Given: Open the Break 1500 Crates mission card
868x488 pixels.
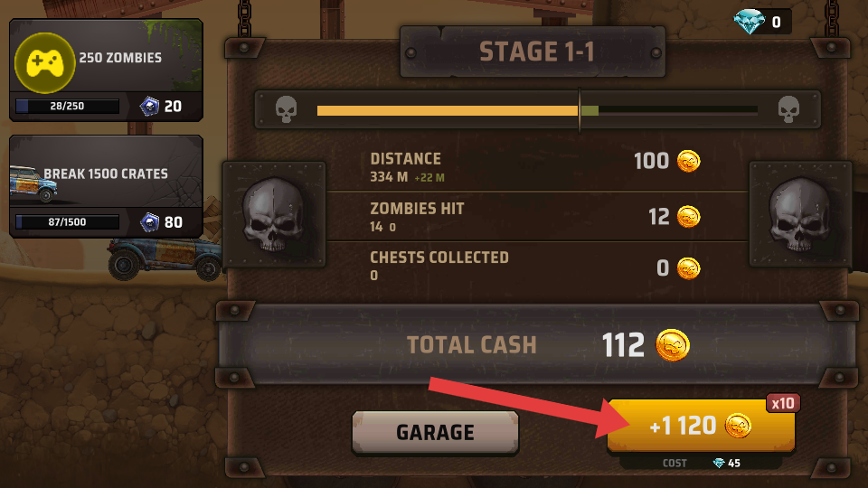Looking at the screenshot, I should (x=107, y=186).
